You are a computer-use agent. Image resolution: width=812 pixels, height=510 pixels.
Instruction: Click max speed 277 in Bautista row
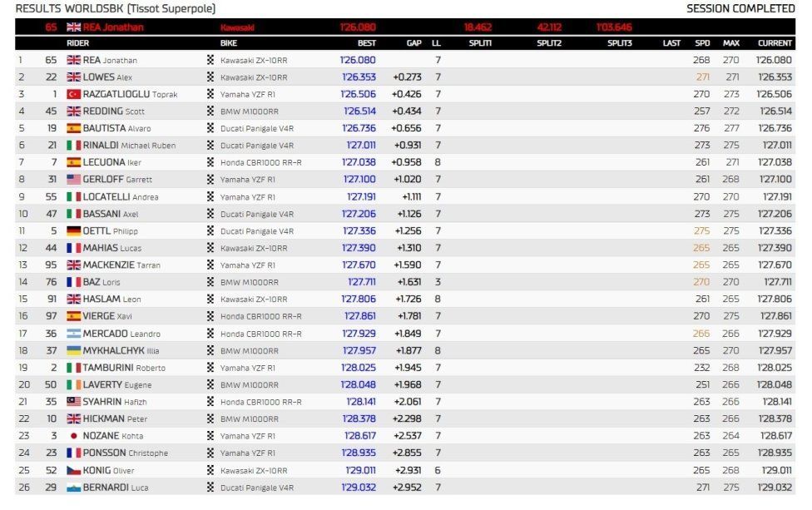pyautogui.click(x=731, y=128)
